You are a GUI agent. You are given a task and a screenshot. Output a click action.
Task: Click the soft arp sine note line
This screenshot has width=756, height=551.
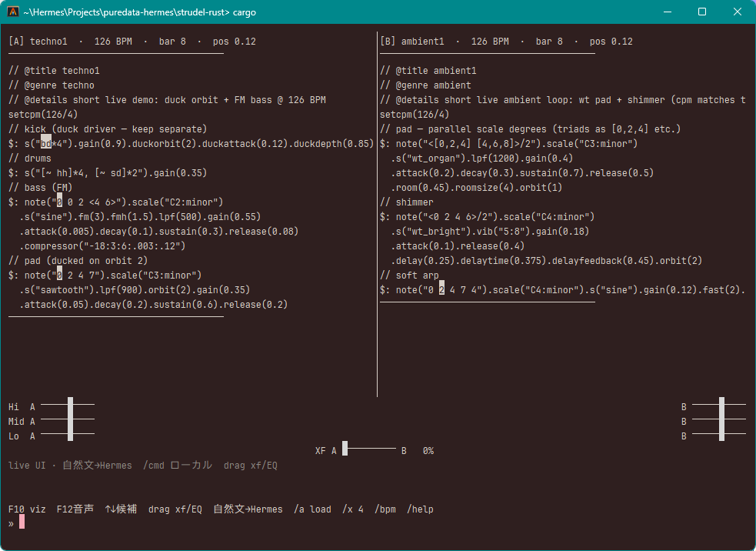[x=563, y=290]
